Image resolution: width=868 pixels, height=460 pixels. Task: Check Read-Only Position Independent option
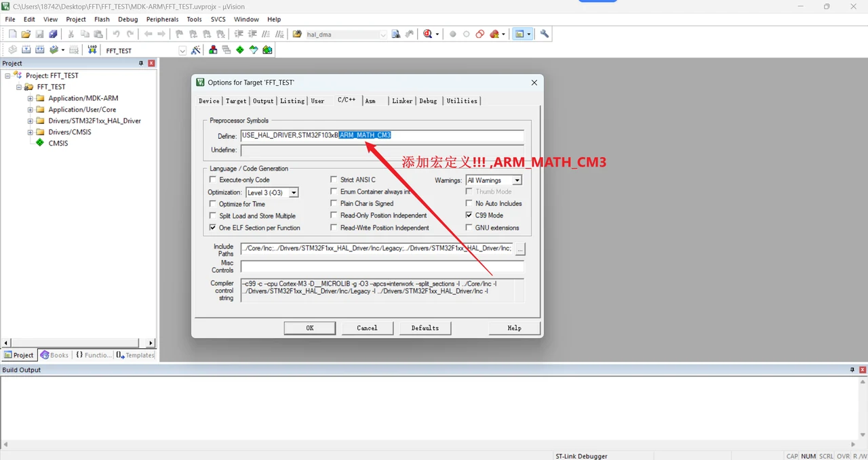click(334, 215)
